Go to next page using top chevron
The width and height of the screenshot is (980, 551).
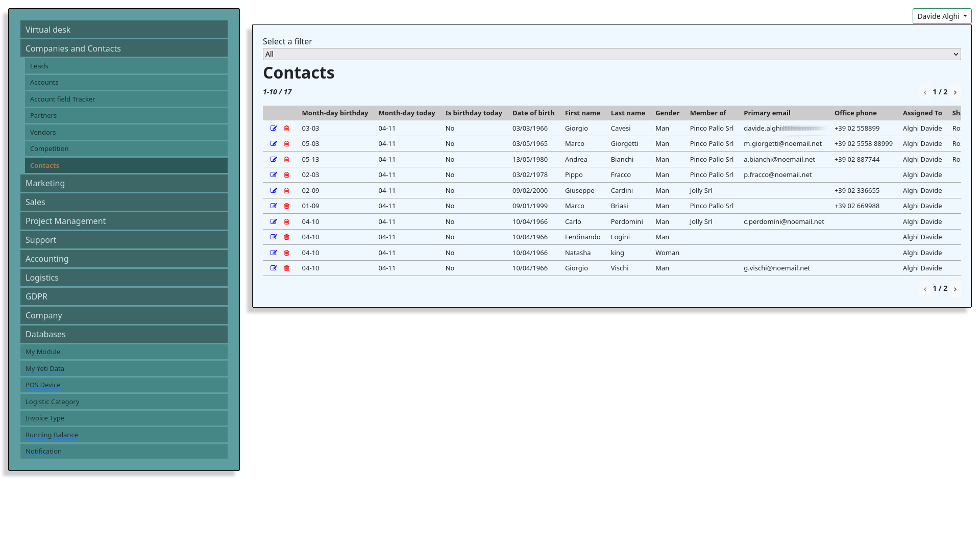[x=955, y=92]
